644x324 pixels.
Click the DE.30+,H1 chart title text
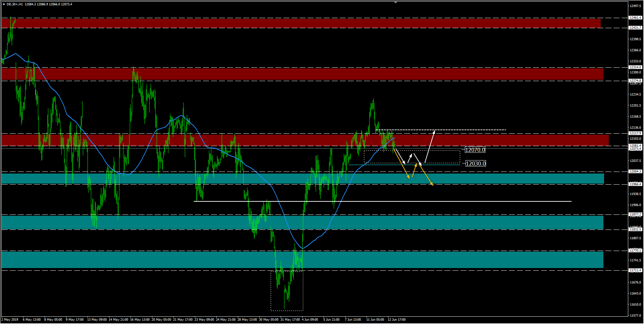tap(15, 4)
